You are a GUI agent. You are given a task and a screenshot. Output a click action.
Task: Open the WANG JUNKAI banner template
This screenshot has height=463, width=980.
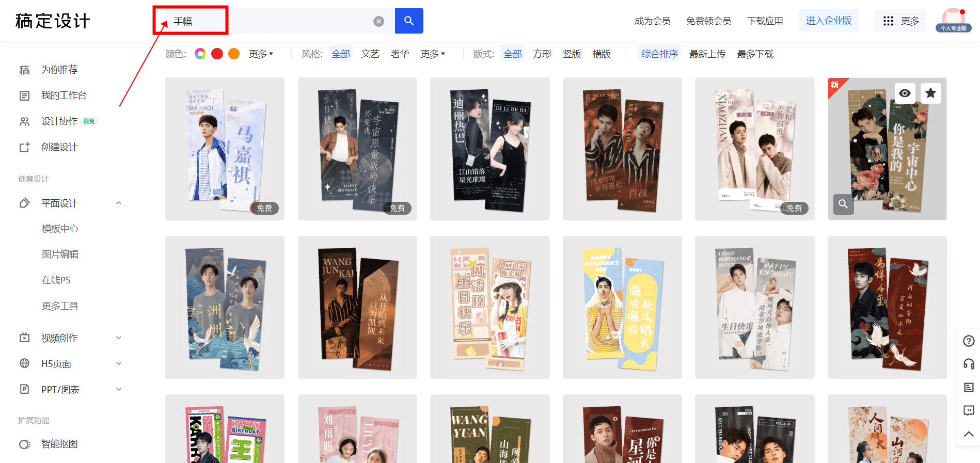357,308
